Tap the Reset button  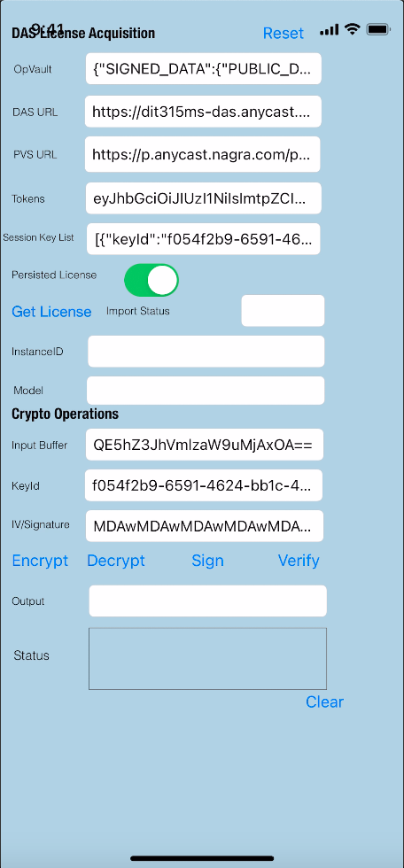283,34
